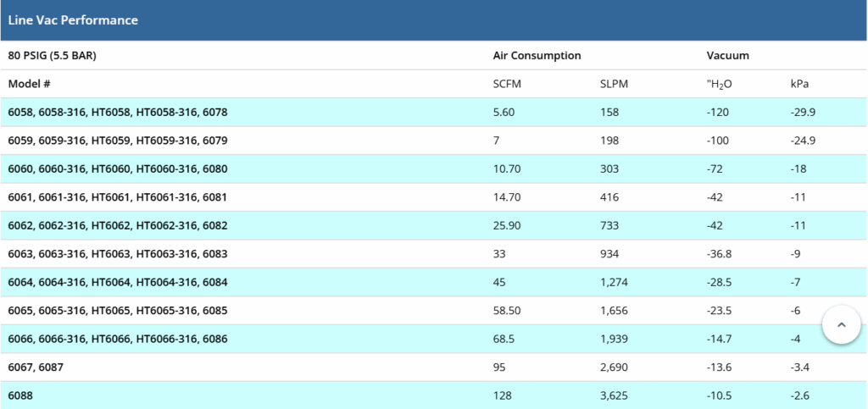Image resolution: width=868 pixels, height=409 pixels.
Task: Select the 6067, 6087 model row
Action: pyautogui.click(x=36, y=368)
